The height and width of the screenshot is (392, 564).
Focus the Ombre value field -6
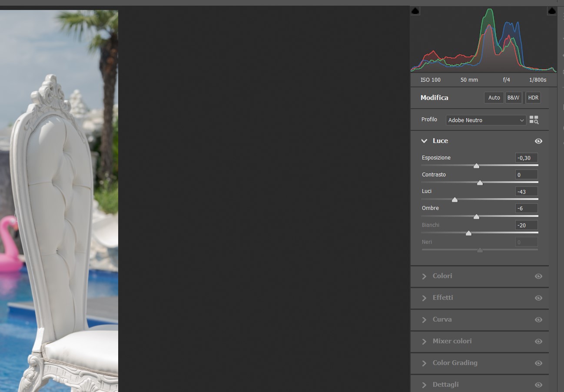click(x=527, y=209)
